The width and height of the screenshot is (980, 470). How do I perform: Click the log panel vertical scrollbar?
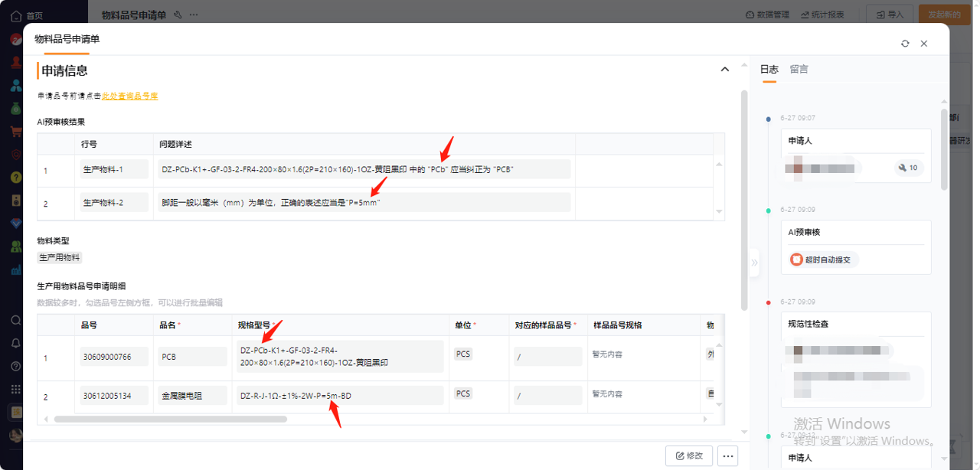click(944, 149)
